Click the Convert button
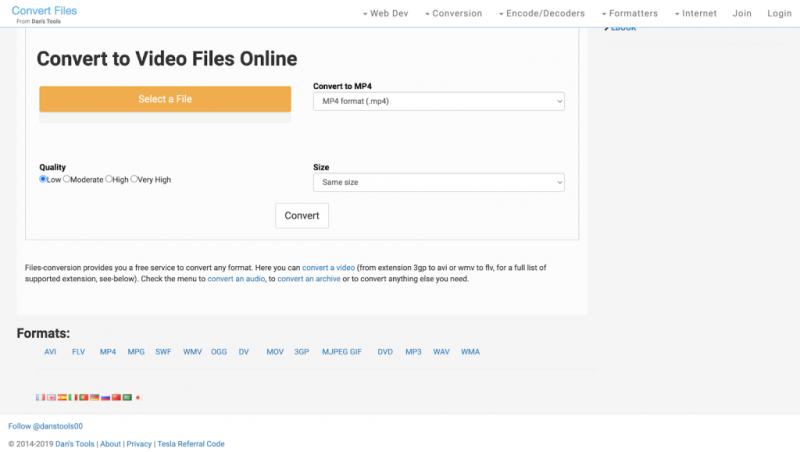Viewport: 800px width, 452px height. [x=302, y=216]
